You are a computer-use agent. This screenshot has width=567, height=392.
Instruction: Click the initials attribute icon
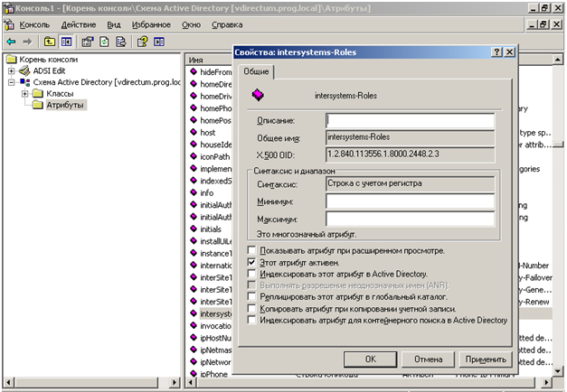click(194, 229)
